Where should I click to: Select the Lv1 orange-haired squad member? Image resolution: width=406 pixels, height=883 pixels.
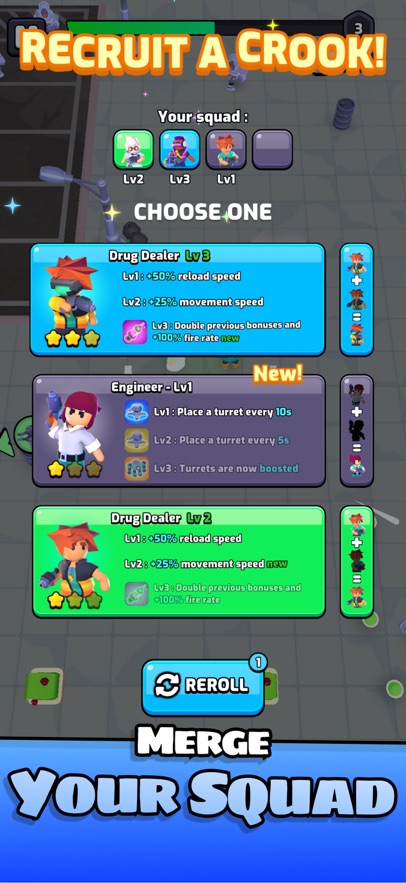click(x=226, y=149)
